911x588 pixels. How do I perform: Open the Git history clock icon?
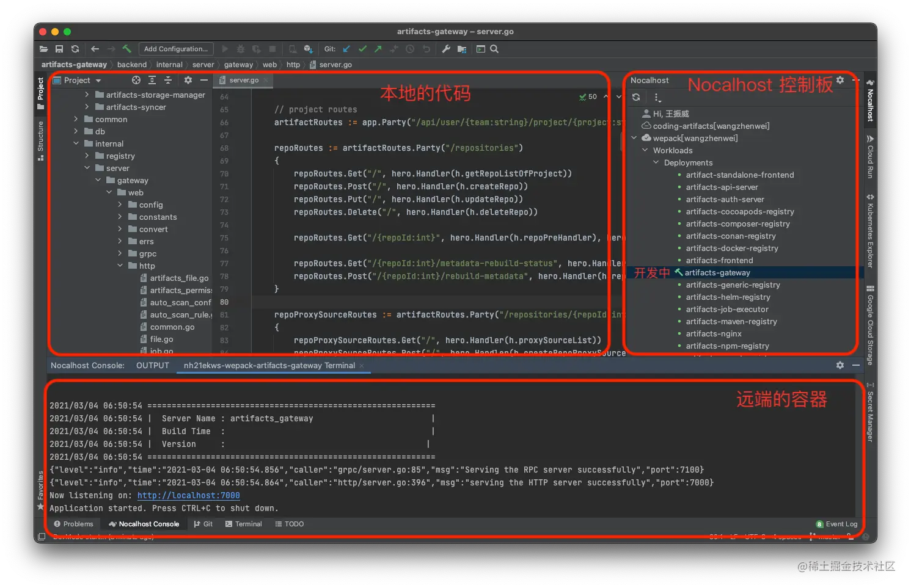(x=410, y=49)
